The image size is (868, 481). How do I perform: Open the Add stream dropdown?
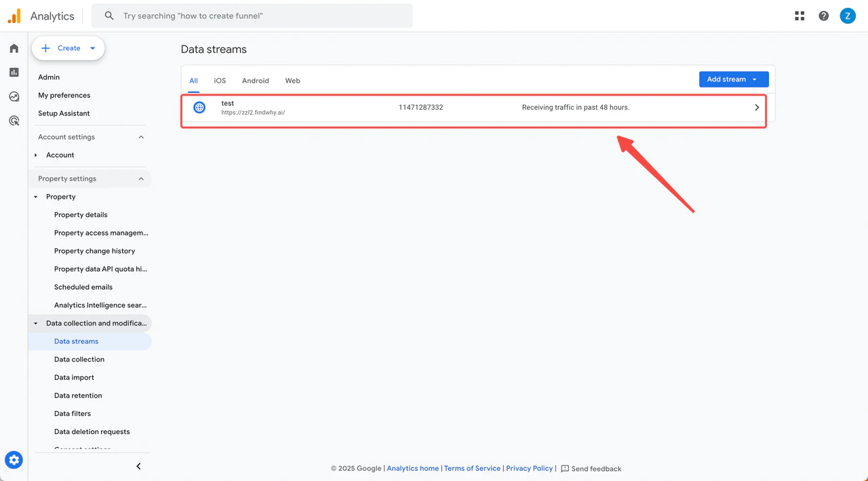[x=734, y=79]
